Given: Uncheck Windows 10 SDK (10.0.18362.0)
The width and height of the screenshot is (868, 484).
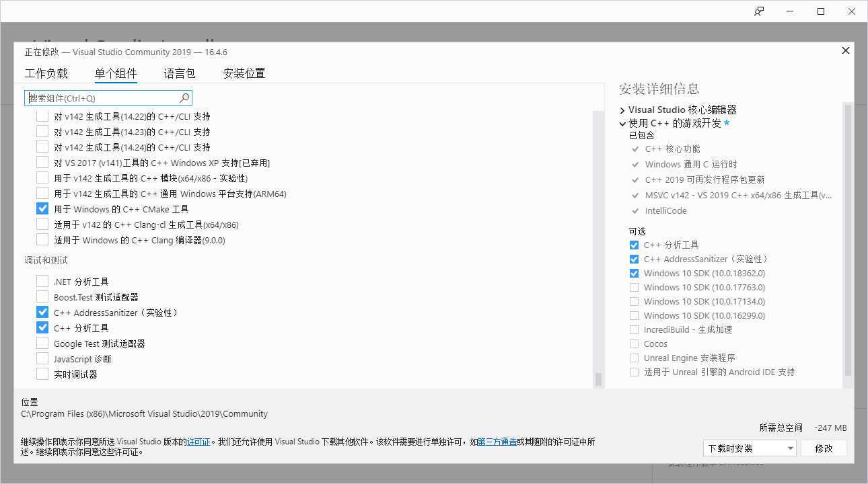Looking at the screenshot, I should [x=634, y=273].
